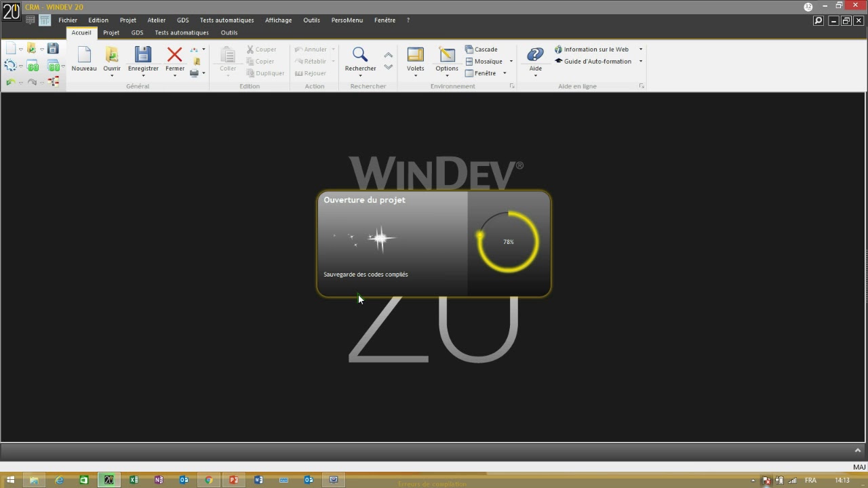Image resolution: width=868 pixels, height=488 pixels.
Task: Switch to the Tests automatiques ribbon tab
Action: [x=182, y=33]
